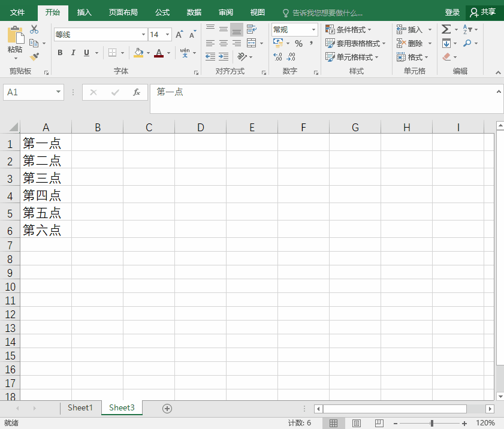The height and width of the screenshot is (429, 504).
Task: Expand the formula bar
Action: (x=499, y=92)
